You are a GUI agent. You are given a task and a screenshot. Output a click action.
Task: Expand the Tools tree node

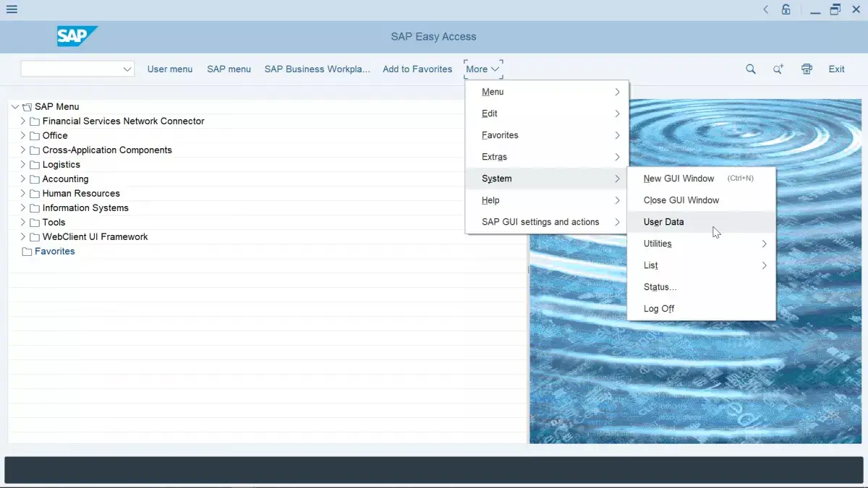tap(23, 223)
